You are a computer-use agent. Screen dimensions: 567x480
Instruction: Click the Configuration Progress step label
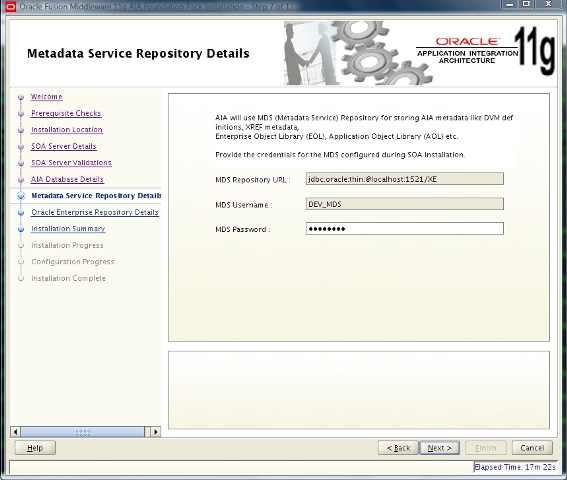[73, 262]
